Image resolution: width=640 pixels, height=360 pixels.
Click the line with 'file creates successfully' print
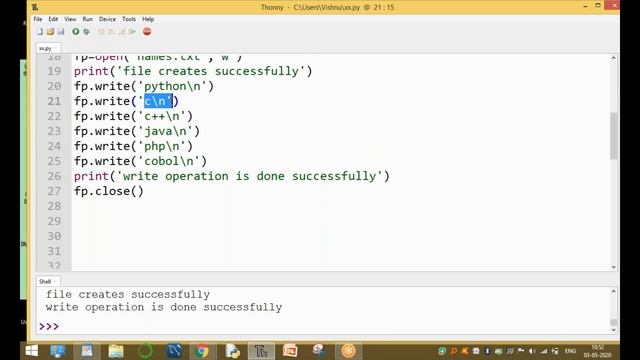point(193,71)
